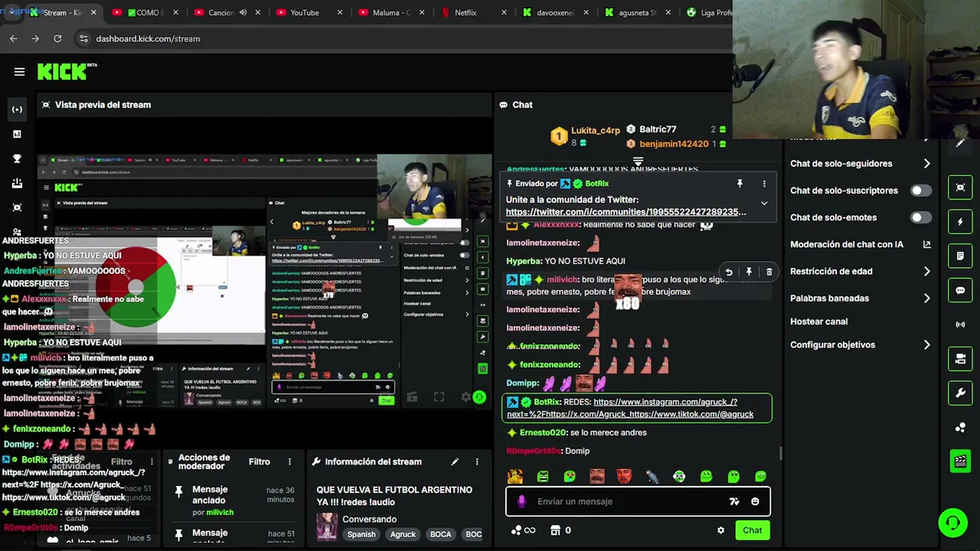Click the camera icon in right toolbar
The height and width of the screenshot is (551, 980).
[x=960, y=359]
